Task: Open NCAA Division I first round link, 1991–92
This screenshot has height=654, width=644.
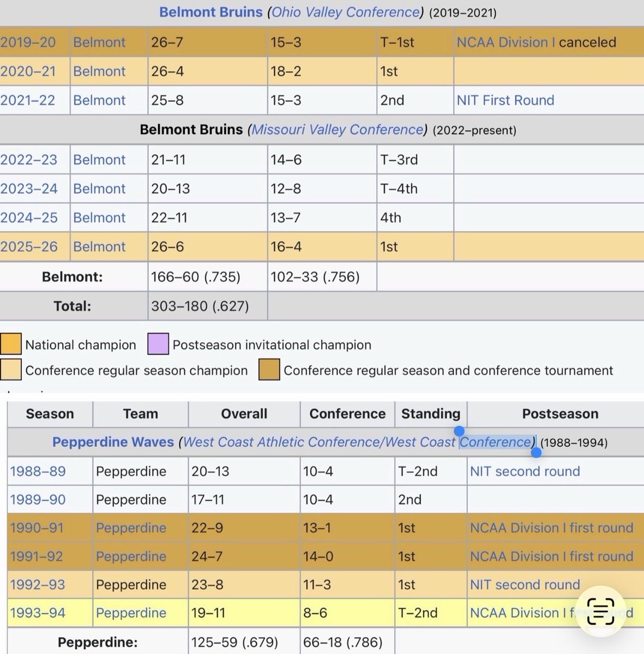Action: pos(552,556)
